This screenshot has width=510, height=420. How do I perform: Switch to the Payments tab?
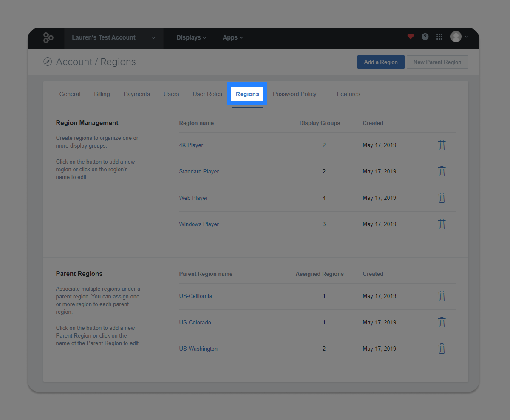(137, 94)
